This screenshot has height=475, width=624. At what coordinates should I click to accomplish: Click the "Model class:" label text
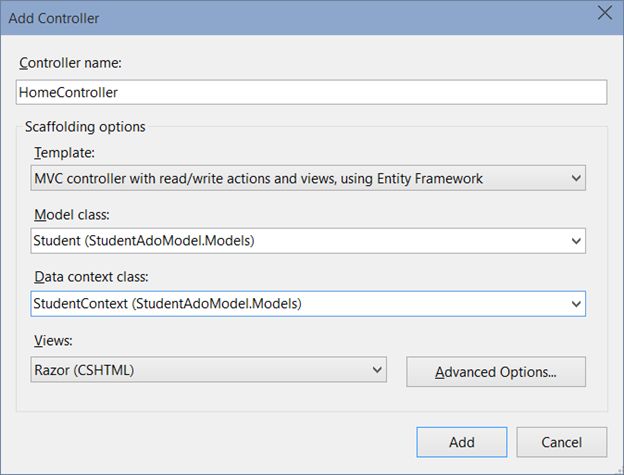click(x=73, y=215)
